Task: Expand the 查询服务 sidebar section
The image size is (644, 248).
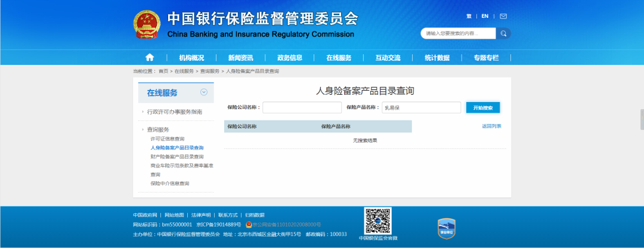Action: [x=160, y=129]
